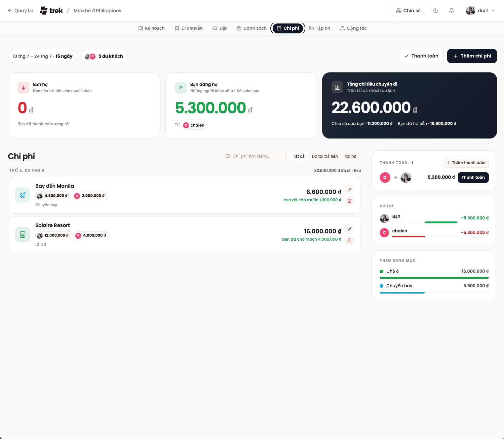The height and width of the screenshot is (439, 504).
Task: Open the trip date range chip
Action: (x=43, y=56)
